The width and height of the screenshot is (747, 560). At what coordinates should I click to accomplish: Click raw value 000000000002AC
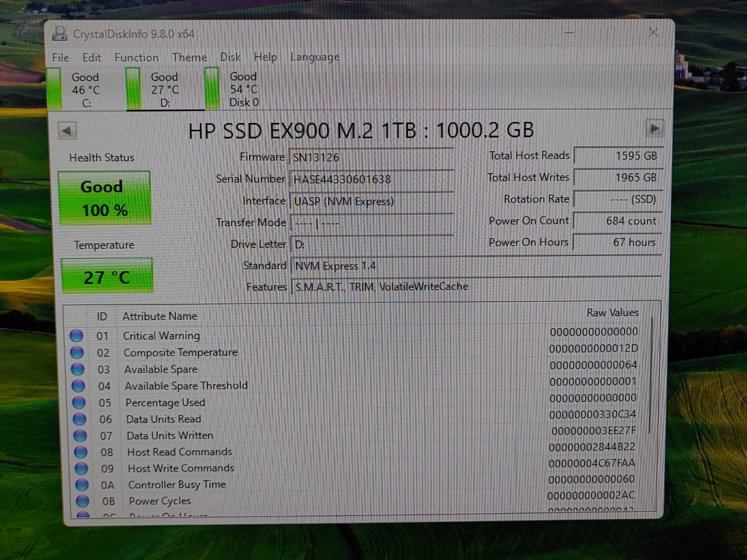[591, 495]
